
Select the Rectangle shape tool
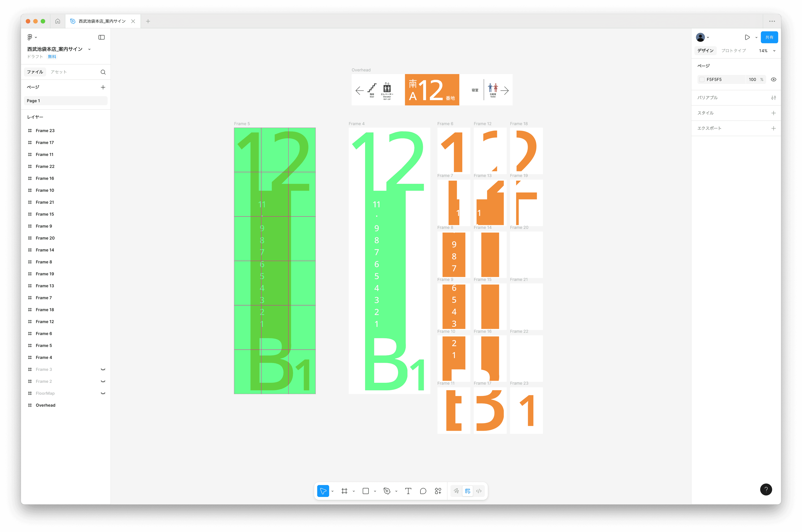[x=366, y=491]
